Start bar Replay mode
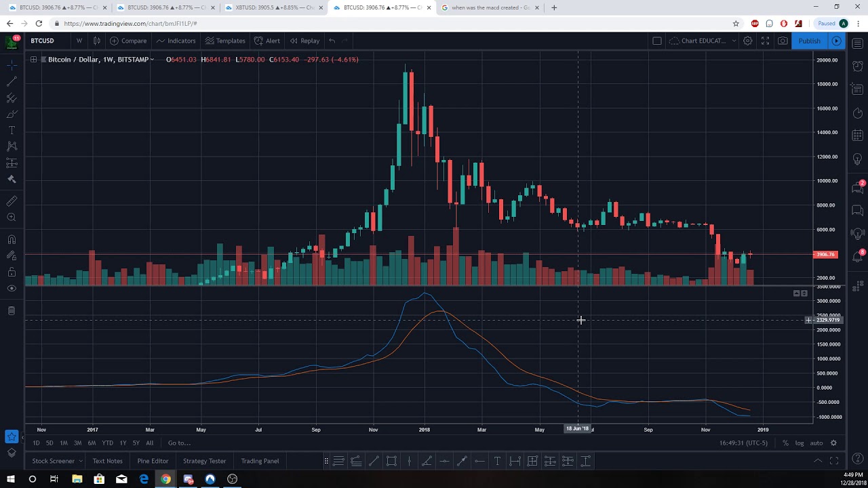 point(304,41)
